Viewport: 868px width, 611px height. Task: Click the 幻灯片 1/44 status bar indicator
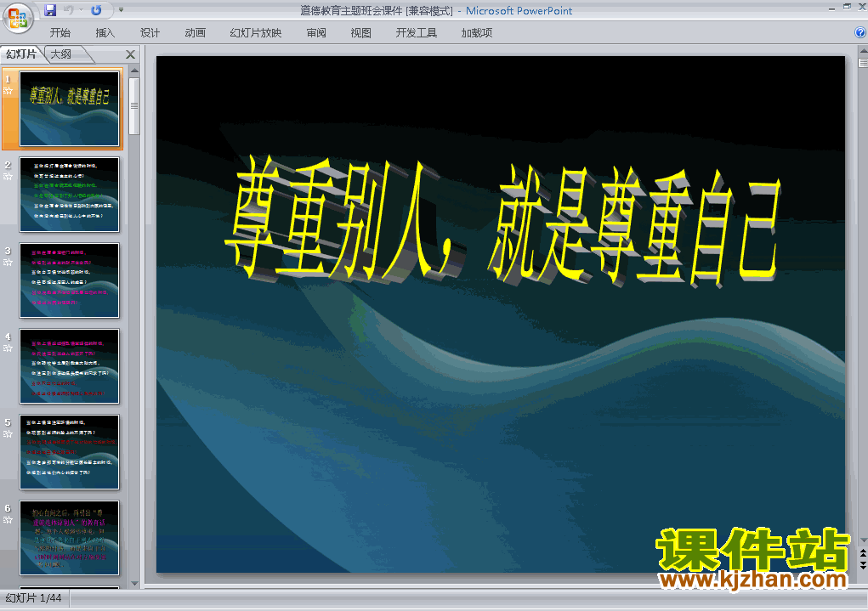[34, 597]
